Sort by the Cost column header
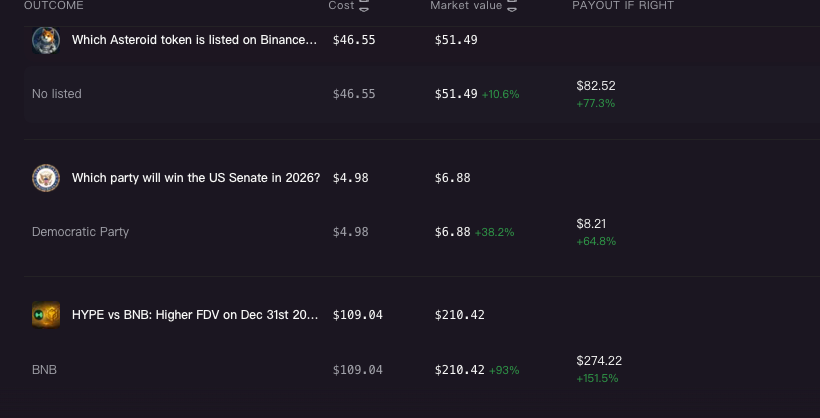Image resolution: width=820 pixels, height=418 pixels. [341, 6]
